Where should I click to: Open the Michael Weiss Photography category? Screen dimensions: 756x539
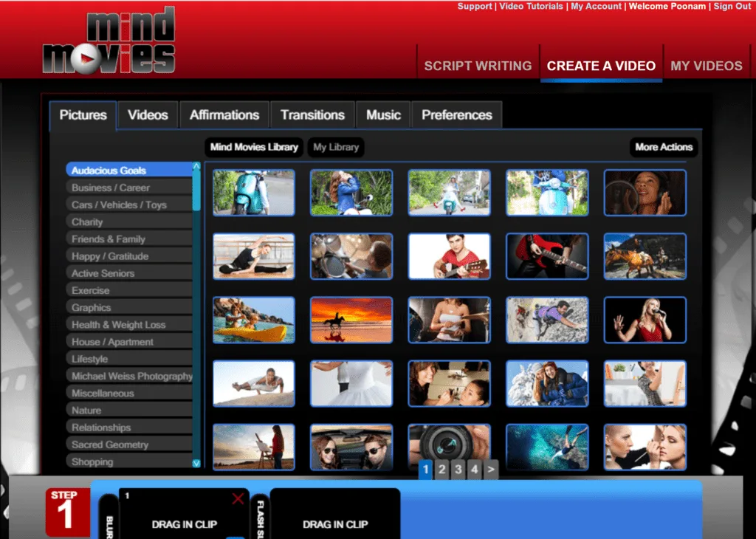130,375
